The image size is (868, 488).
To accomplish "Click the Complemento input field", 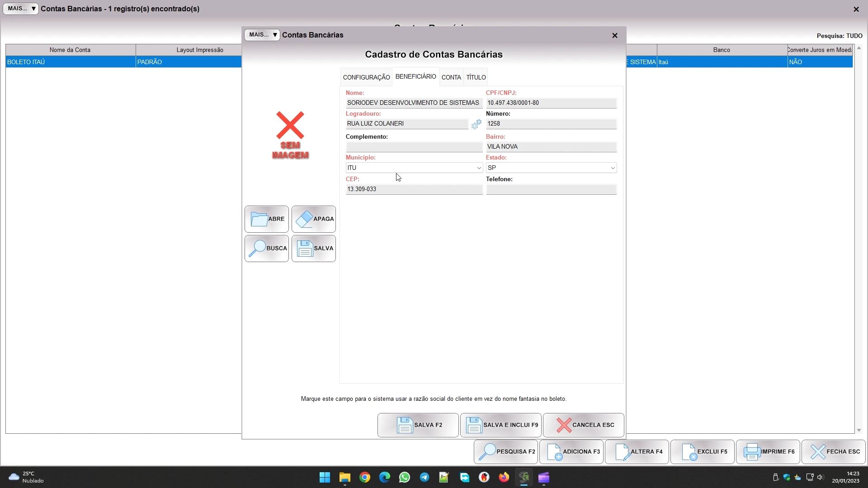I will pos(414,147).
